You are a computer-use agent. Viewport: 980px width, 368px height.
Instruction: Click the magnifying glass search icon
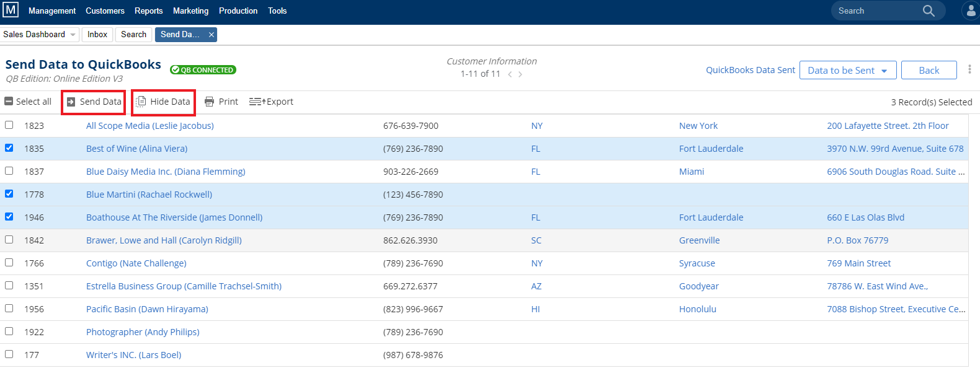(x=929, y=11)
